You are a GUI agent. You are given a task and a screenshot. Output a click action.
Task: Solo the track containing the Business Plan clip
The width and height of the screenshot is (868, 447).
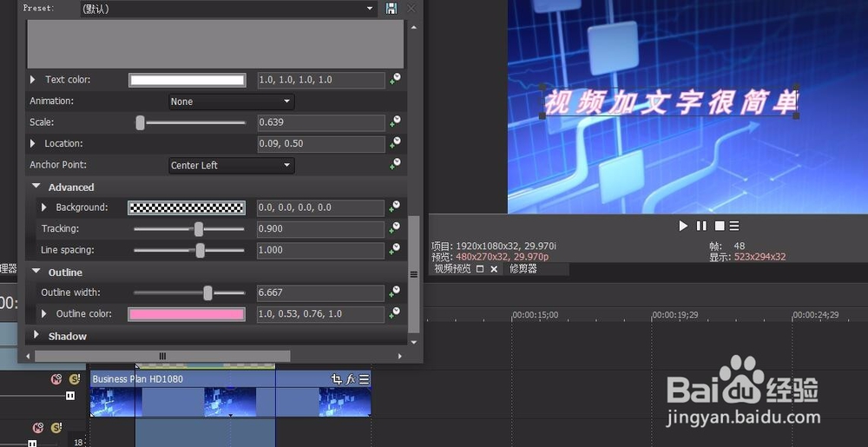coord(74,379)
